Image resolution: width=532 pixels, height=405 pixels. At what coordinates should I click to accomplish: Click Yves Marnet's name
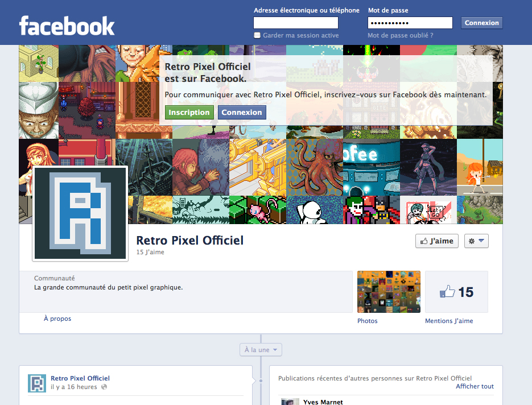tap(323, 402)
